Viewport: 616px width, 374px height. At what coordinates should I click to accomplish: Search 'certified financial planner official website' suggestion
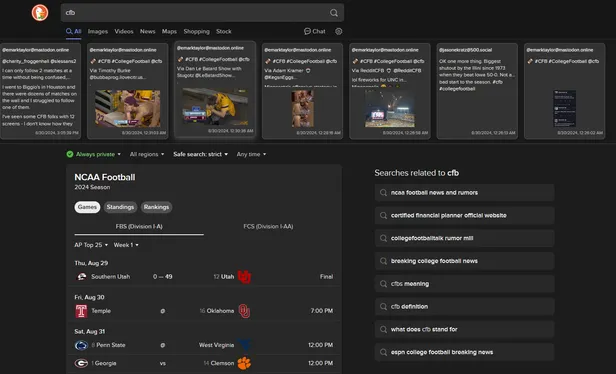pos(464,215)
